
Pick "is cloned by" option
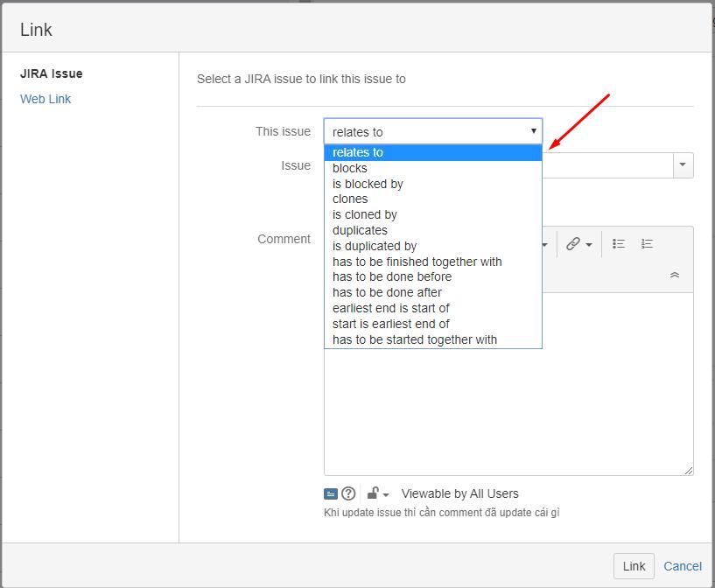tap(432, 214)
